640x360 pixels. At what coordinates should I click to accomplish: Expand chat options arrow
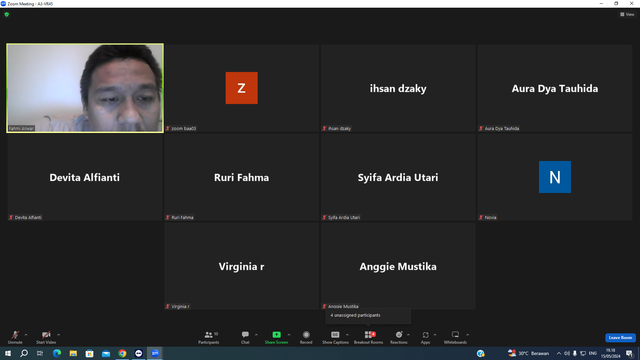pos(256,335)
